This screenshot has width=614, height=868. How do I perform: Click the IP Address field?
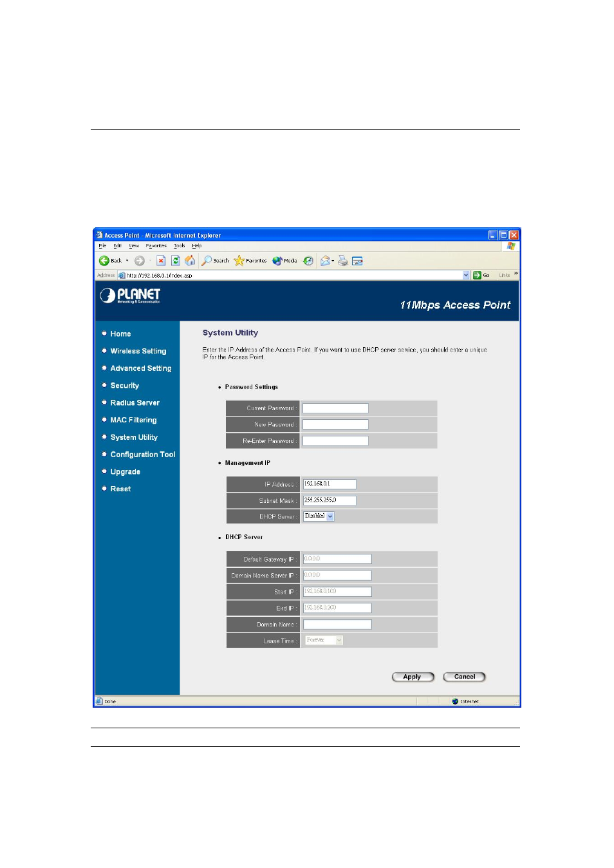330,484
